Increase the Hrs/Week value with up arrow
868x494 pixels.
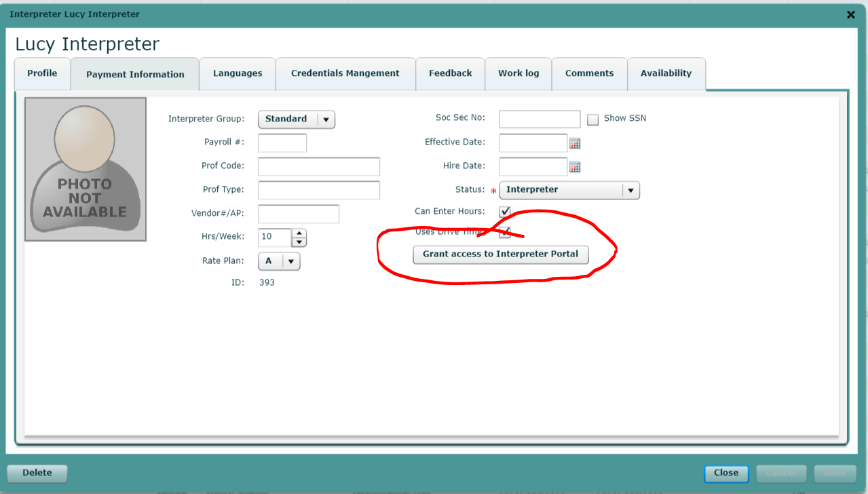tap(299, 233)
